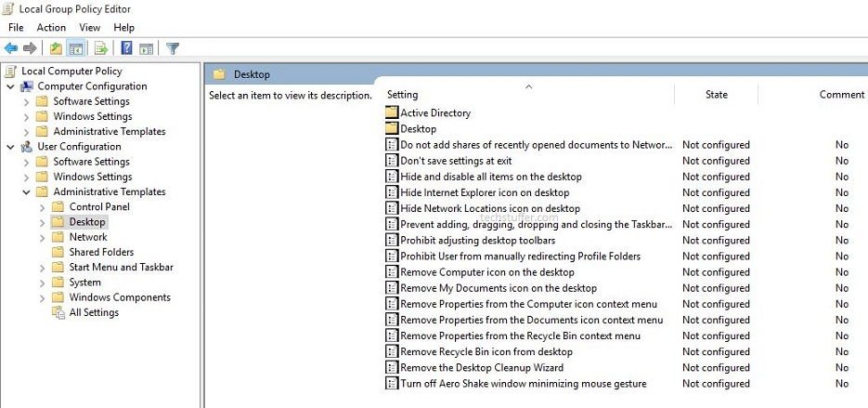868x408 pixels.
Task: Click policy icon for Prohibit adjusting desktop toolbars
Action: tap(392, 240)
